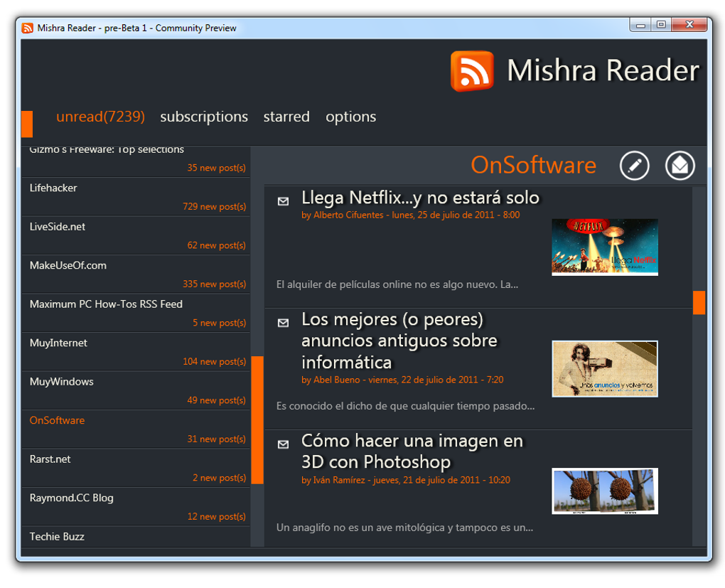725x588 pixels.
Task: Click '729 new post(s)' under Lifehacker
Action: (214, 207)
